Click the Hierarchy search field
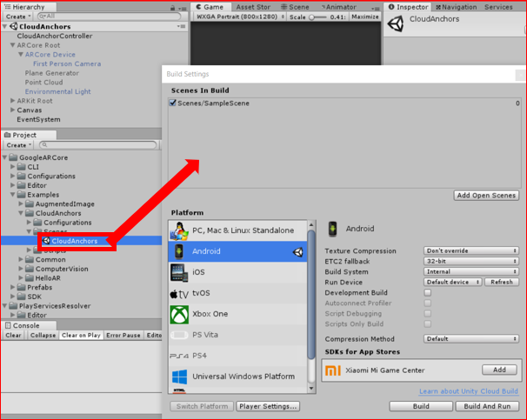This screenshot has width=527, height=420. (x=109, y=17)
